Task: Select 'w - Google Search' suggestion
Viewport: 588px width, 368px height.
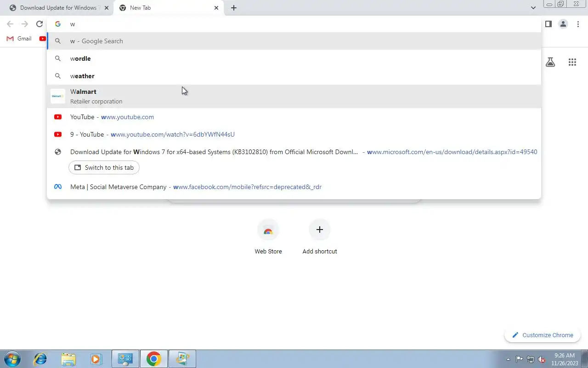Action: click(294, 41)
